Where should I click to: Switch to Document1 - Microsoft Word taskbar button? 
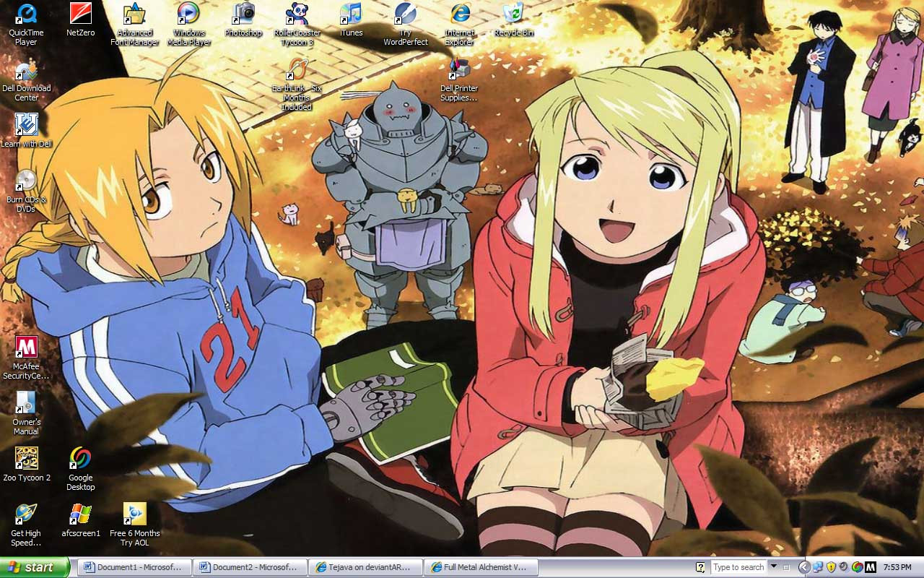[x=135, y=567]
